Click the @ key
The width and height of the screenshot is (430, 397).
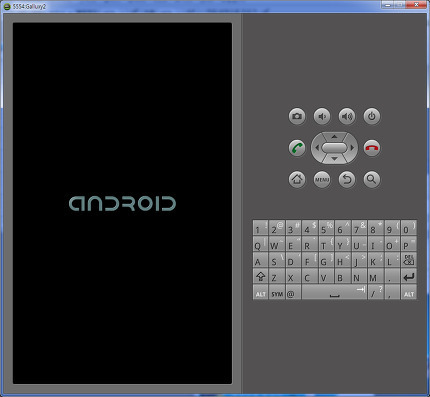coord(293,292)
